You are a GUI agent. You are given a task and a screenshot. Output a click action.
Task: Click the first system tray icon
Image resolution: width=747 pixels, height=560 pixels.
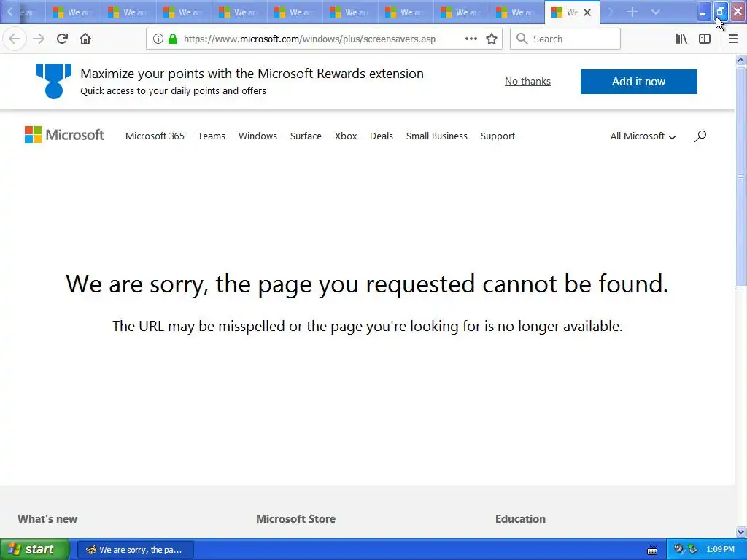click(678, 549)
